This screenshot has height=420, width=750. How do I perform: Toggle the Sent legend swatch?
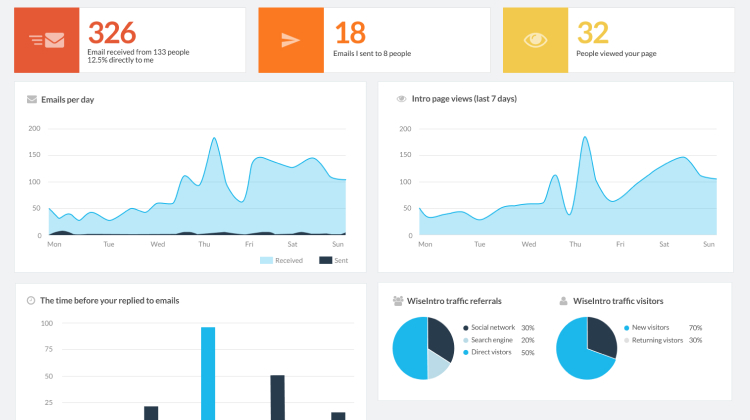(x=326, y=260)
